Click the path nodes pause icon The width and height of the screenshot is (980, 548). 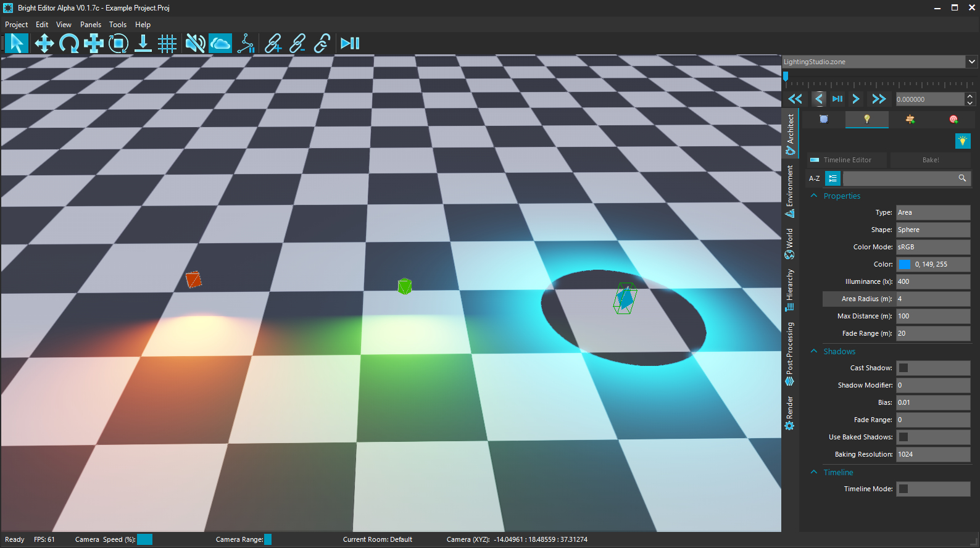(x=246, y=43)
